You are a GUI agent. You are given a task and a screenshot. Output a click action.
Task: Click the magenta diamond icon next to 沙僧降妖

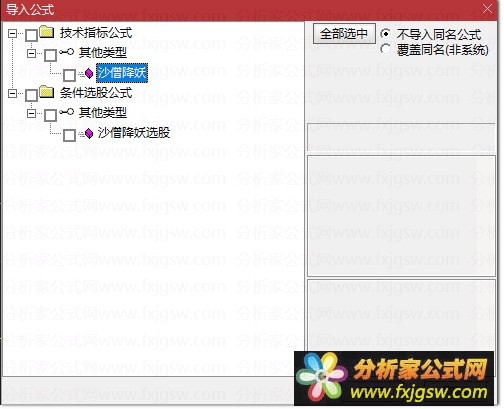(x=89, y=73)
